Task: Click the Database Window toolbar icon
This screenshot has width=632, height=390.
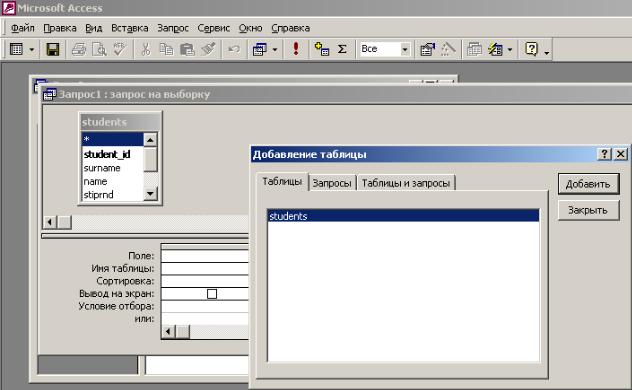Action: (474, 49)
